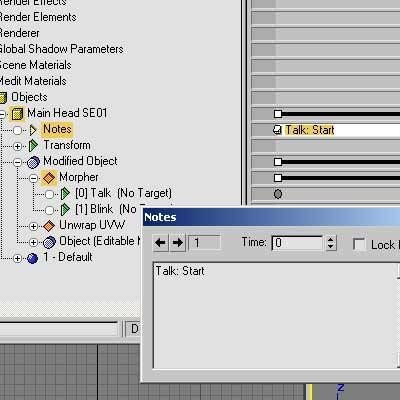Click the note key icon beside Talk: Start
The width and height of the screenshot is (400, 400).
coord(277,130)
